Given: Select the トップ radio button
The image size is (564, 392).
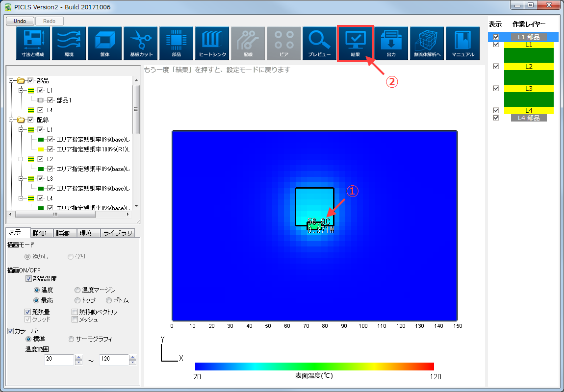Looking at the screenshot, I should pos(77,300).
